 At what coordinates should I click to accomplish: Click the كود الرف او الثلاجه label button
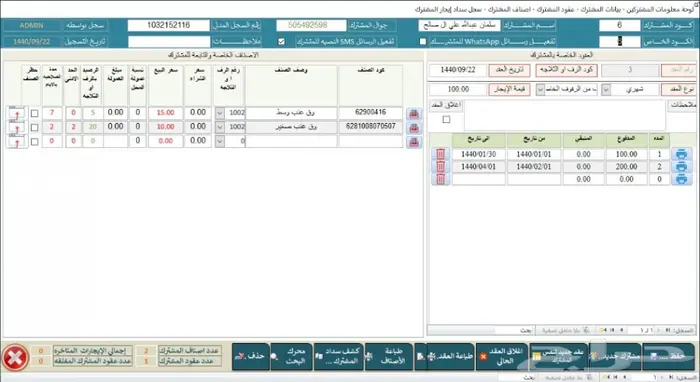tap(566, 70)
